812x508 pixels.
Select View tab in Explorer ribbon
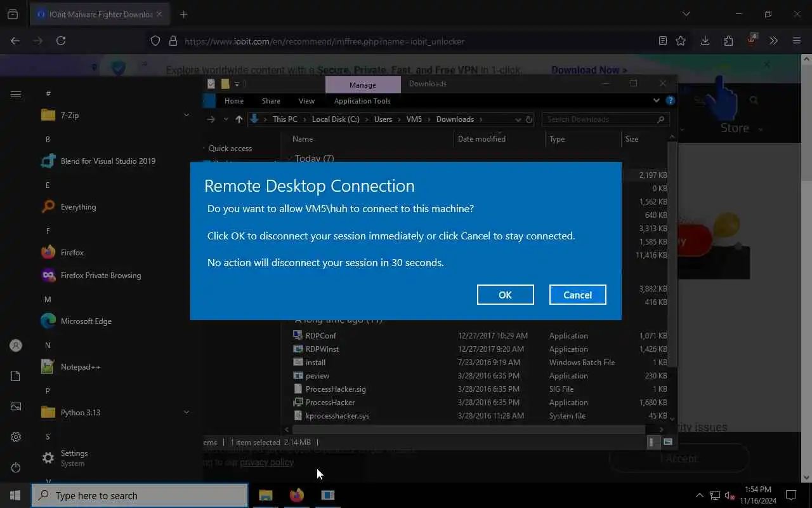click(x=306, y=101)
